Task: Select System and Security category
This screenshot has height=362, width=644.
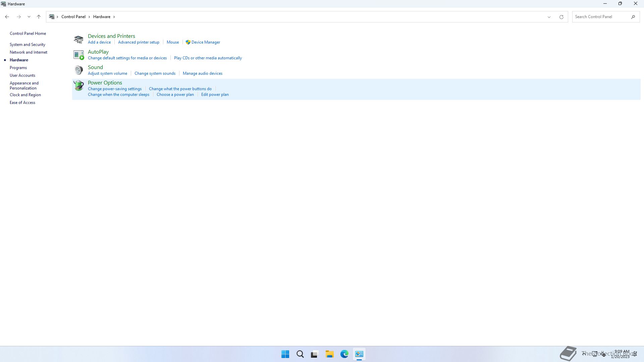Action: pyautogui.click(x=28, y=45)
